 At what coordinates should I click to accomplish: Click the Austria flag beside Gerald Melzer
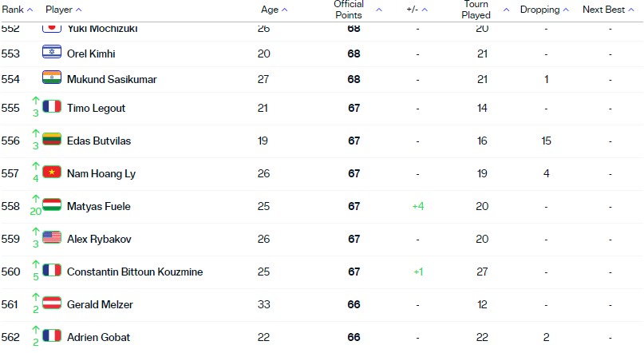(52, 303)
